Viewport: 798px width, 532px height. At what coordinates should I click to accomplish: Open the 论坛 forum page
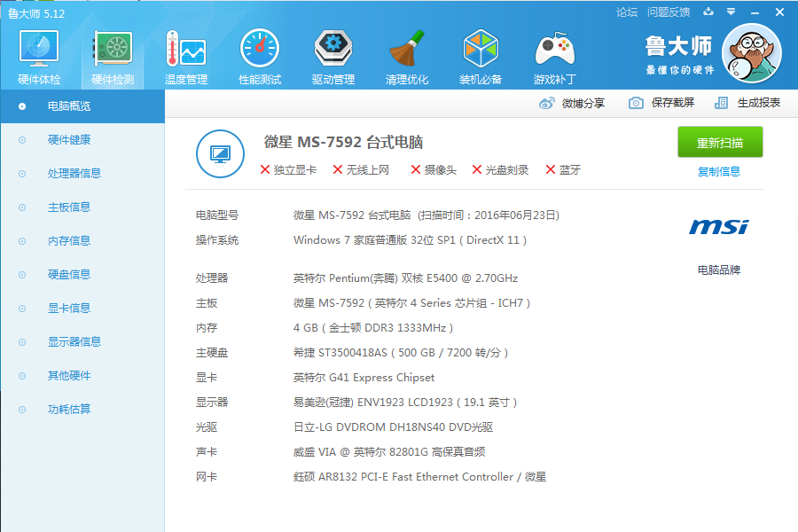click(x=625, y=12)
